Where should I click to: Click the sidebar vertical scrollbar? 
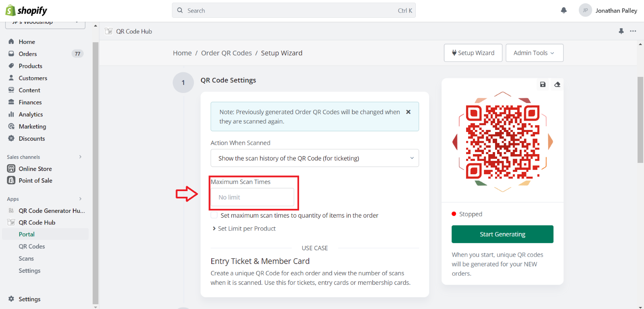[x=95, y=173]
